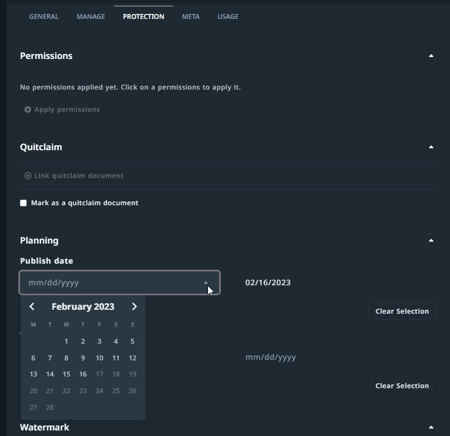Viewport: 450px width, 436px height.
Task: Click the Permissions section heading
Action: point(46,56)
